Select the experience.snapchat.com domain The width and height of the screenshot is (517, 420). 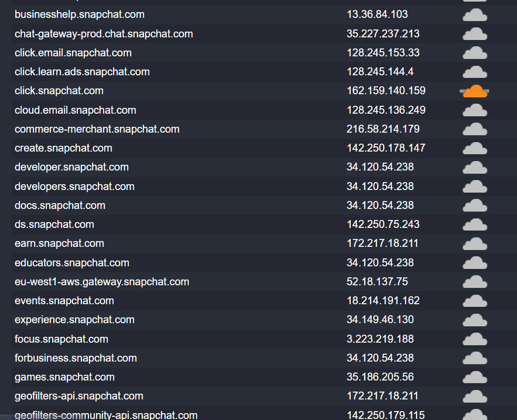75,319
